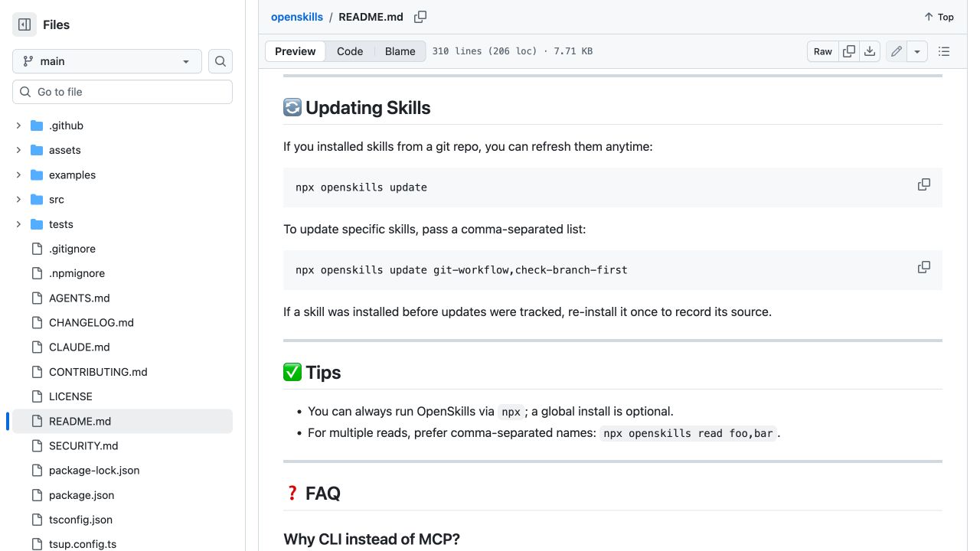Screen dimensions: 980x551
Task: Jump to Top of page
Action: point(939,17)
